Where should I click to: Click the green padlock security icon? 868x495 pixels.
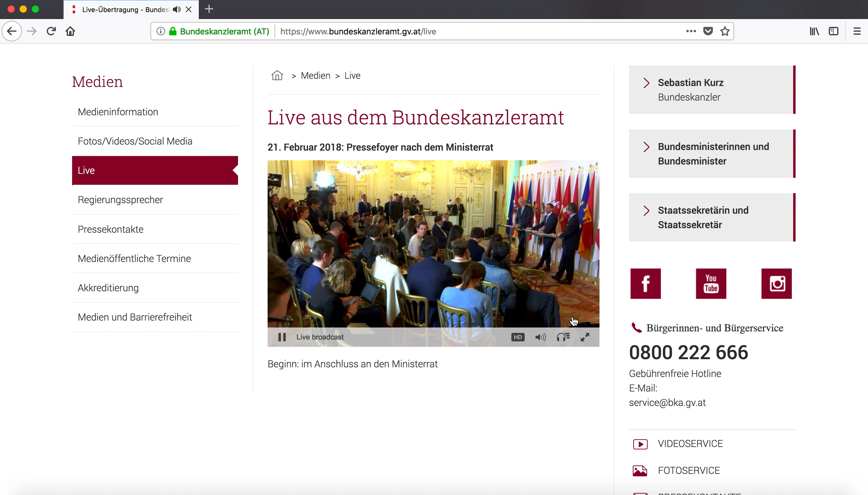coord(173,31)
